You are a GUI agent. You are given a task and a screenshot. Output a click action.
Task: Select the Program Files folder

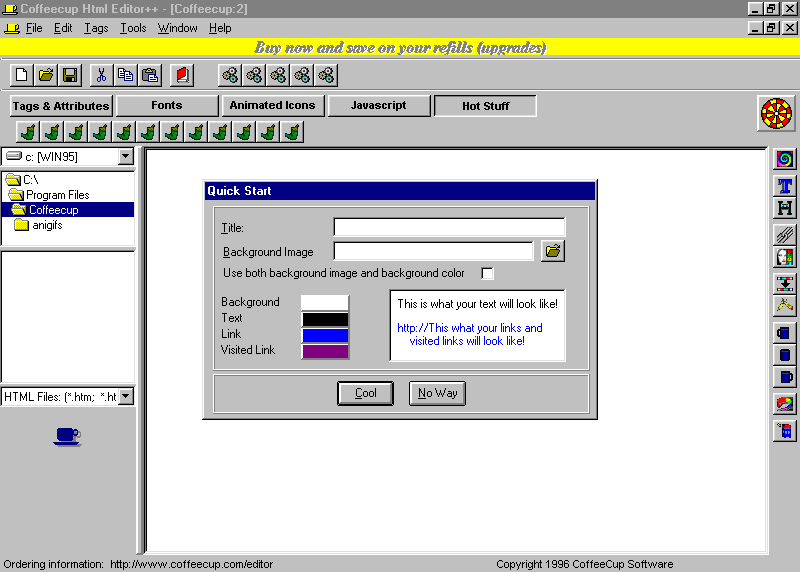point(49,195)
